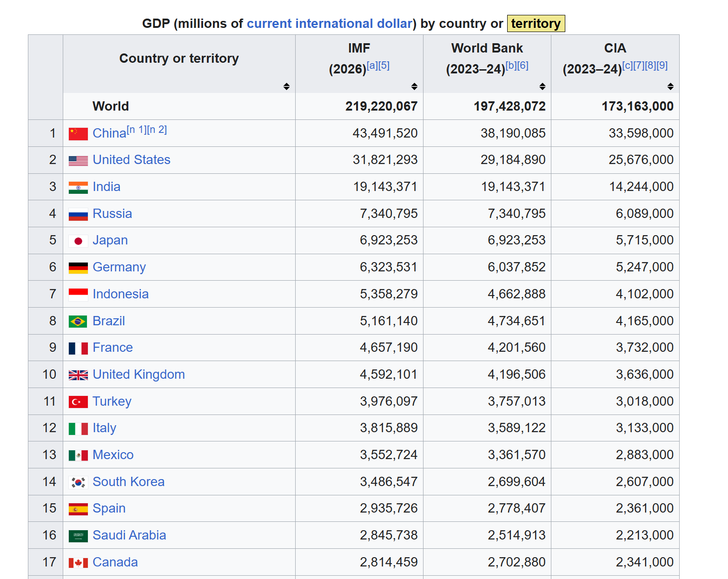Viewport: 728px width, 579px height.
Task: Click the Italy flag icon
Action: tap(78, 429)
